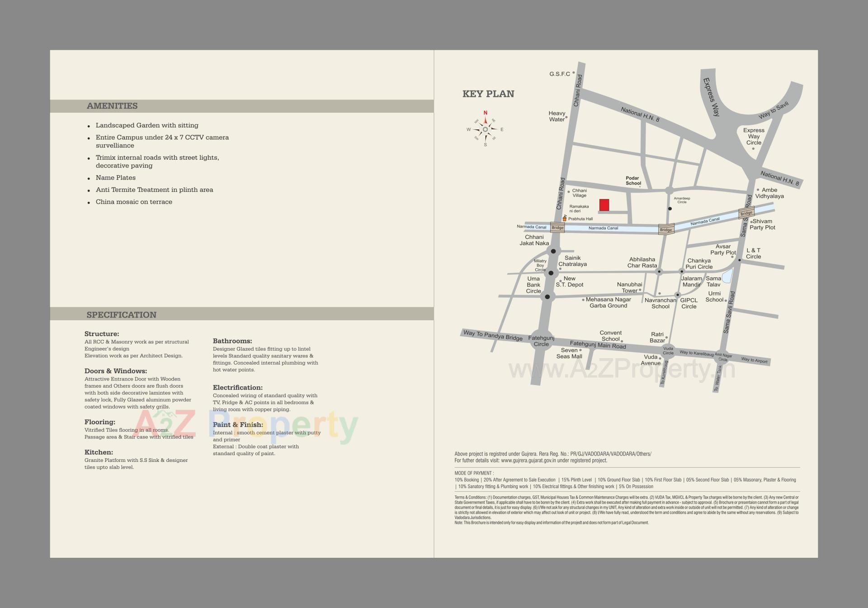868x608 pixels.
Task: Expand the AMENITIES section header
Action: click(x=112, y=106)
